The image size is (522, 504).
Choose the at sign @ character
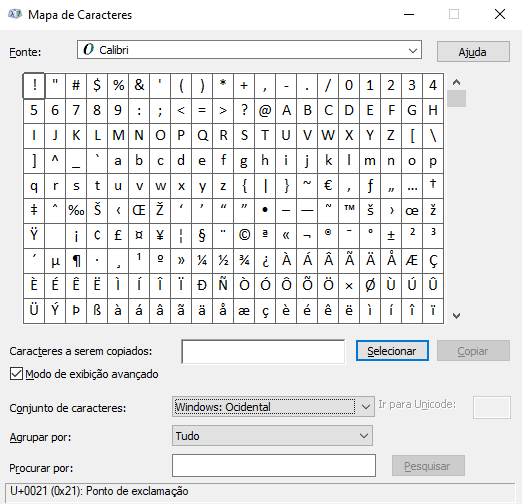[x=265, y=111]
